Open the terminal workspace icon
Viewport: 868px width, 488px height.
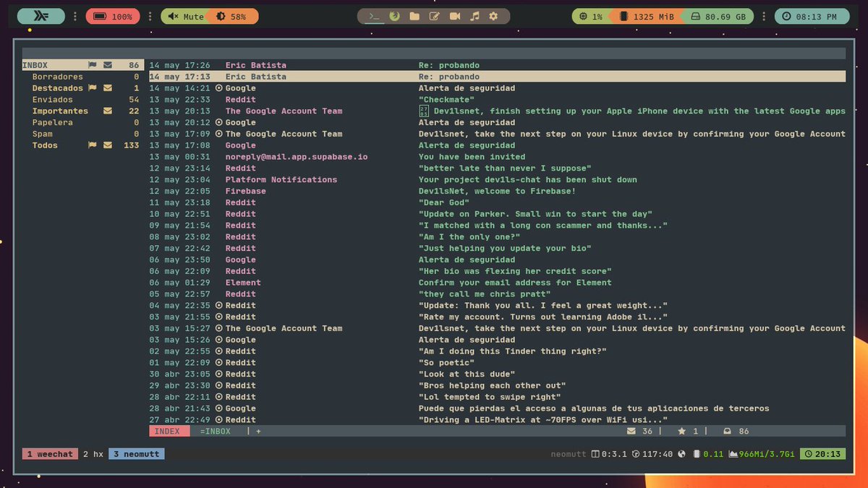[375, 16]
